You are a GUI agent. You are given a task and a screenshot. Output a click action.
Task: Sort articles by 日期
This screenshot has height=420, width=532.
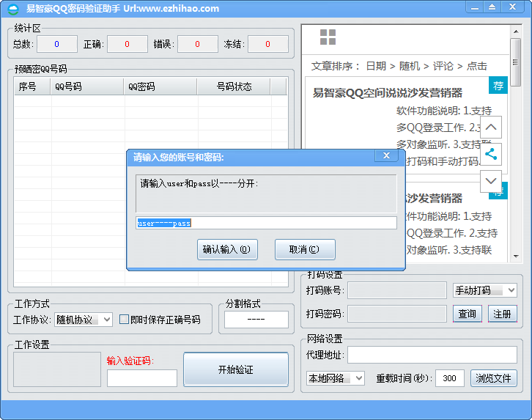click(x=376, y=66)
